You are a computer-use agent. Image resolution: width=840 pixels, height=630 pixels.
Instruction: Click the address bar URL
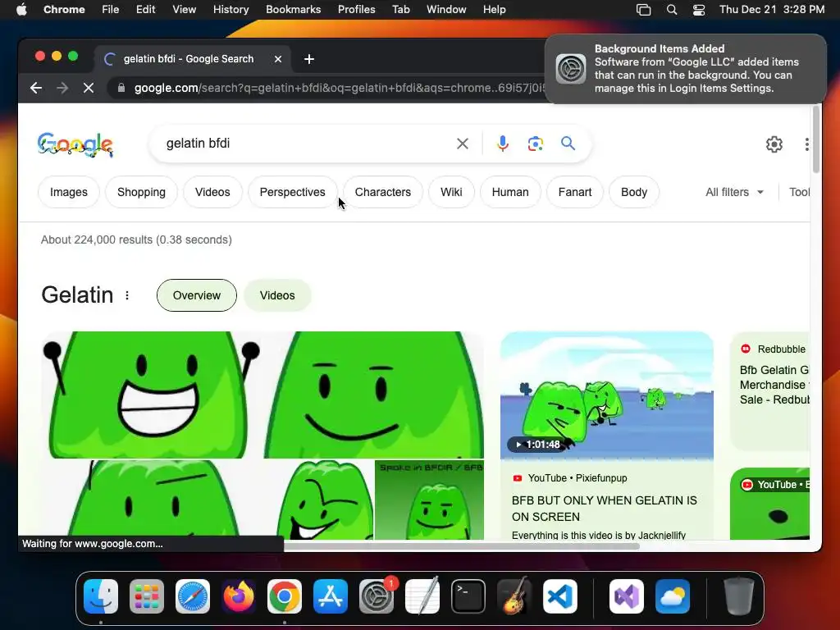(x=339, y=88)
